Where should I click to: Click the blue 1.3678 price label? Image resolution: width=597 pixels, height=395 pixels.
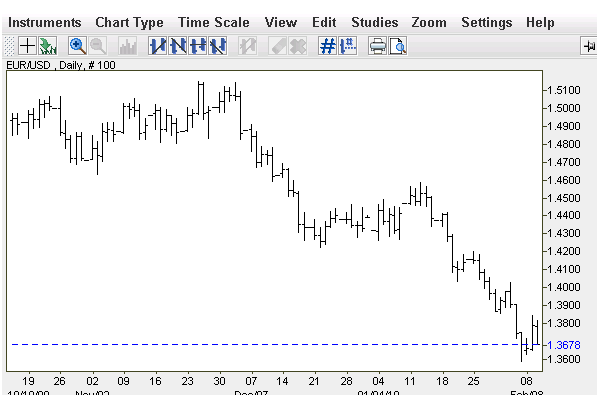tap(564, 345)
